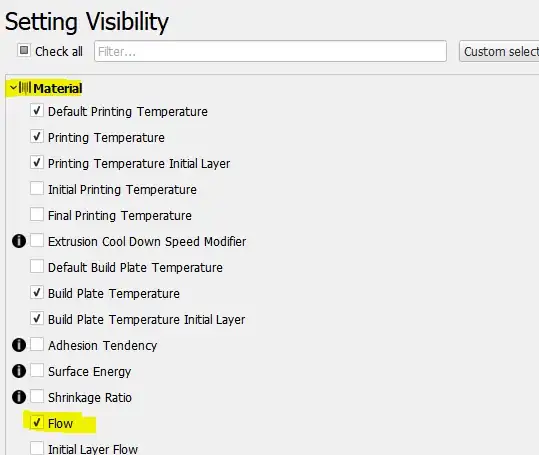This screenshot has width=539, height=455.
Task: Uncheck the Build Plate Temperature checkbox
Action: [x=37, y=293]
